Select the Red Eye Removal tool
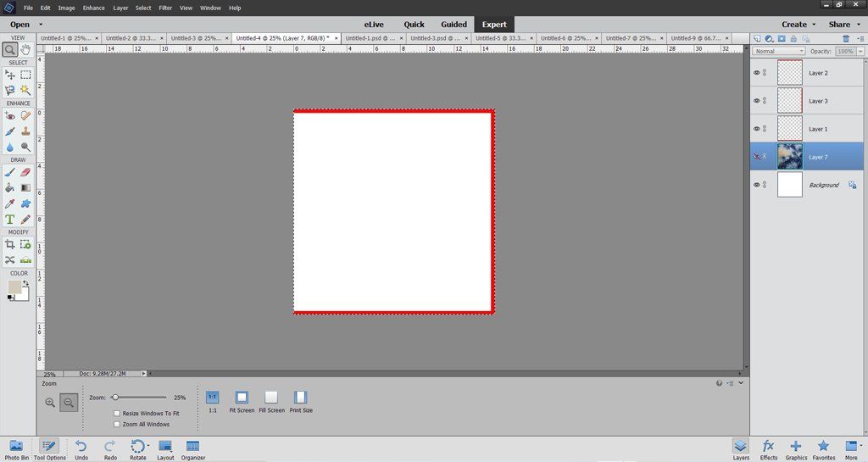 click(10, 115)
